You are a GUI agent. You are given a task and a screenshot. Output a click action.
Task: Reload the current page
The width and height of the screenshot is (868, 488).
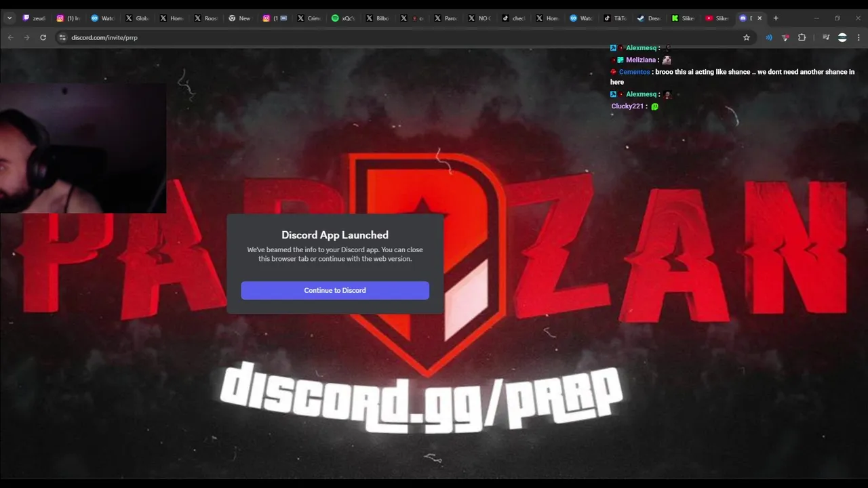point(43,37)
